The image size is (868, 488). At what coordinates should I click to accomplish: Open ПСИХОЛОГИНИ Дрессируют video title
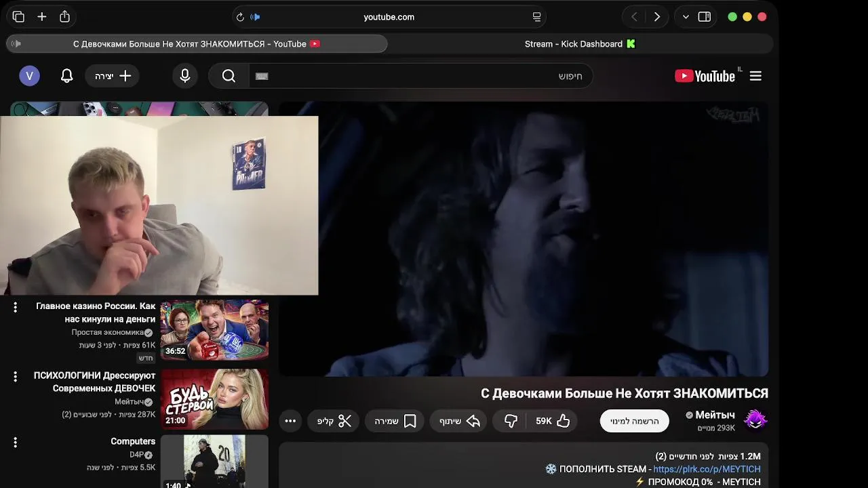pyautogui.click(x=94, y=382)
